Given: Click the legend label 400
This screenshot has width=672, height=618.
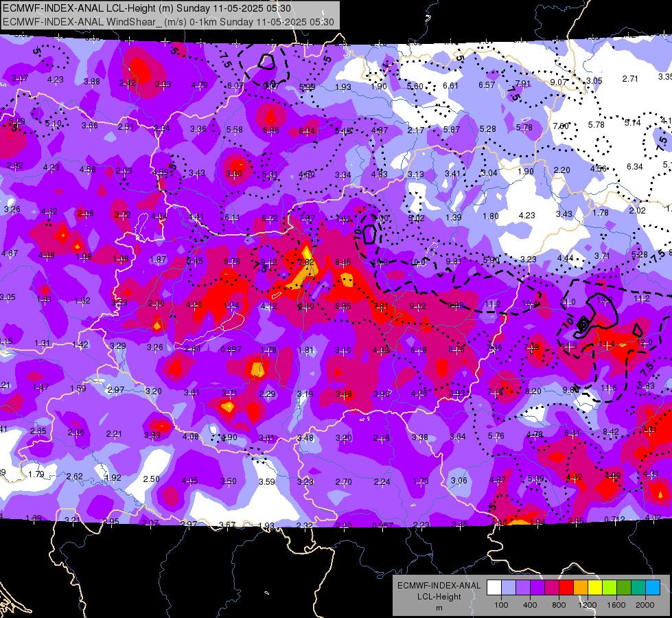Looking at the screenshot, I should tap(530, 605).
